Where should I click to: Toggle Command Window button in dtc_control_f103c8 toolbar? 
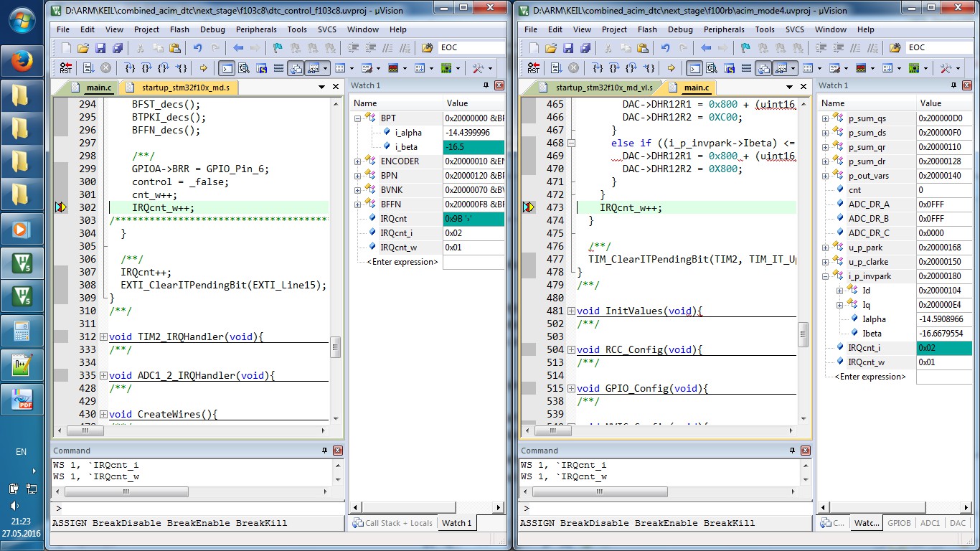(226, 68)
